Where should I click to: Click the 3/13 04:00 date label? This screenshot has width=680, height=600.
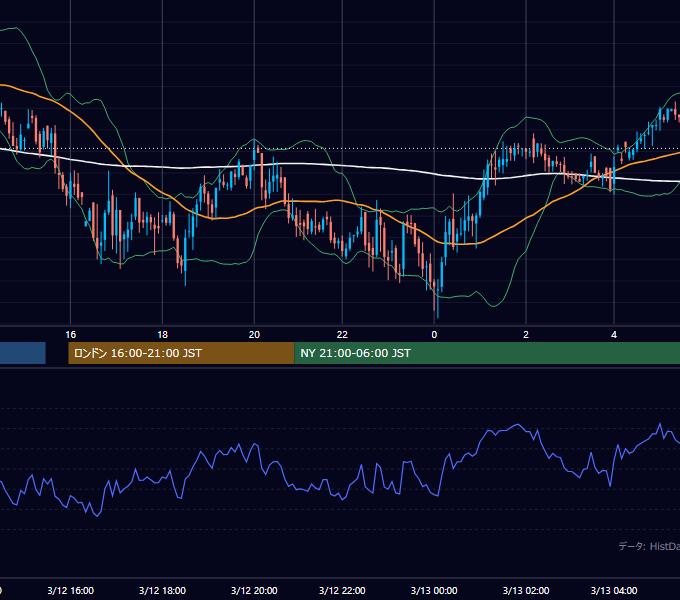coord(614,590)
